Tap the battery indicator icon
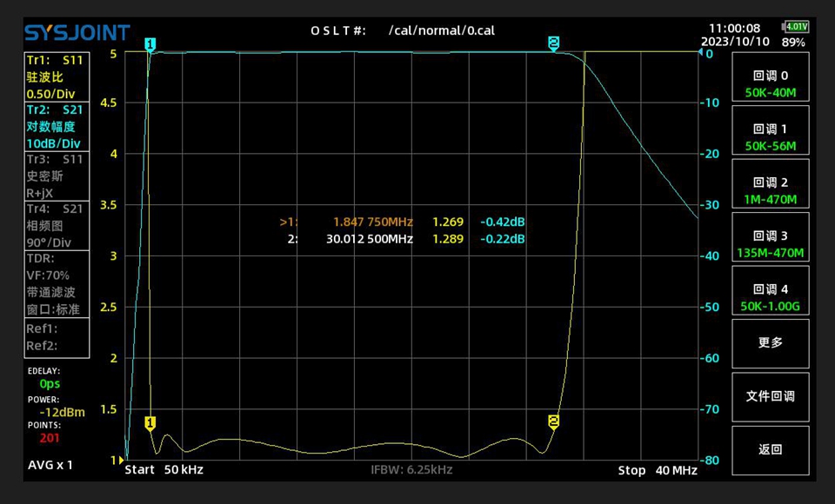The height and width of the screenshot is (504, 835). pyautogui.click(x=796, y=27)
